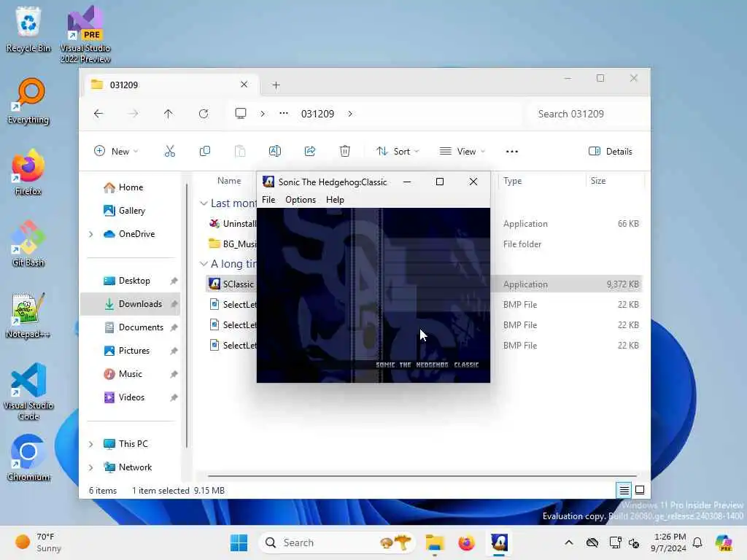Collapse the Last month group
The width and height of the screenshot is (747, 560).
pos(204,203)
